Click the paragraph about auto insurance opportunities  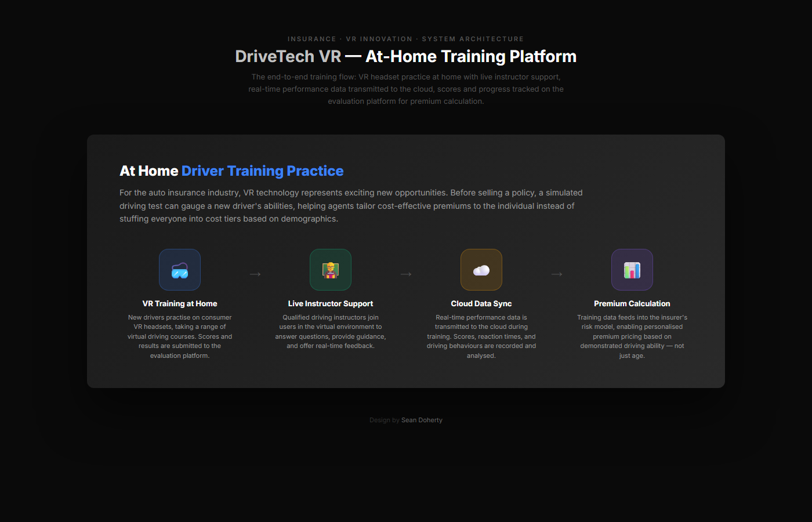[351, 205]
